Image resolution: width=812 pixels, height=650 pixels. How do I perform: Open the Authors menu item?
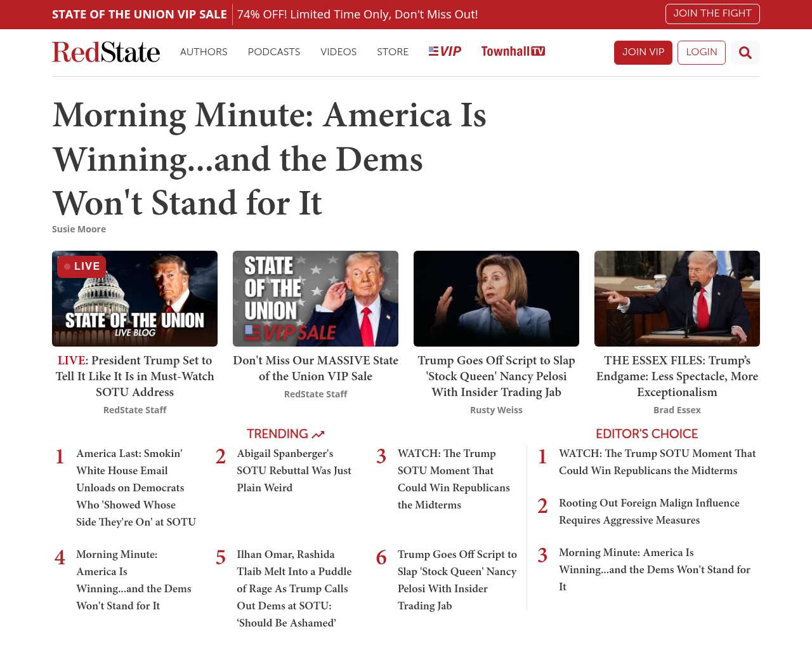click(204, 52)
